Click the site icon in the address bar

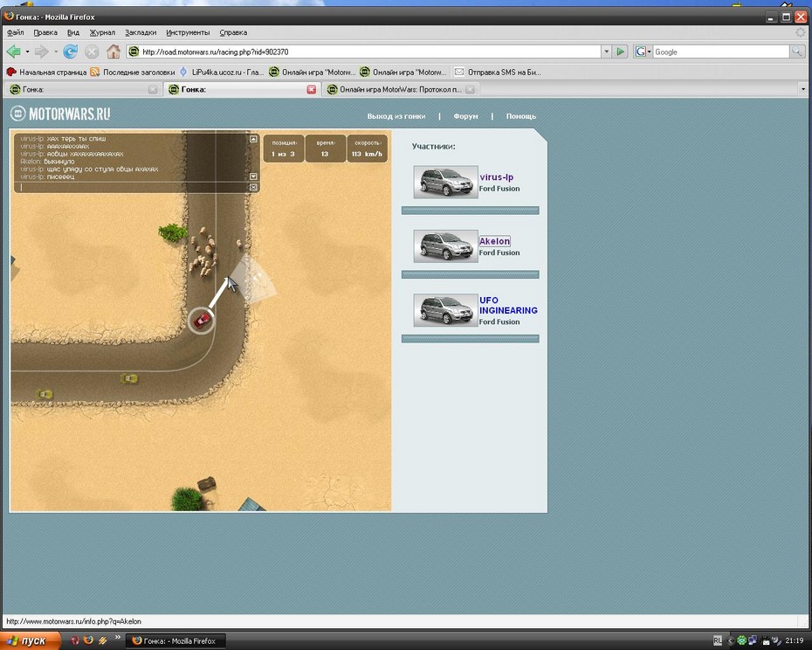(134, 52)
